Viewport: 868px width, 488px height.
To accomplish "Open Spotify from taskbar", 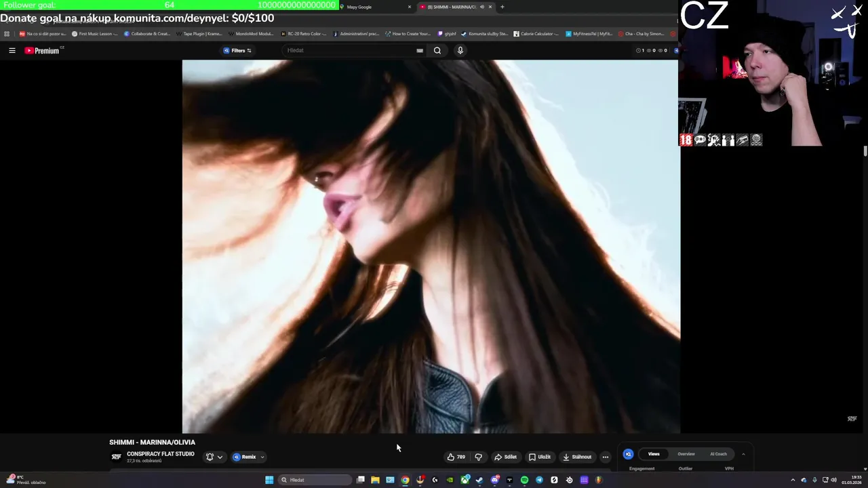I will point(524,480).
